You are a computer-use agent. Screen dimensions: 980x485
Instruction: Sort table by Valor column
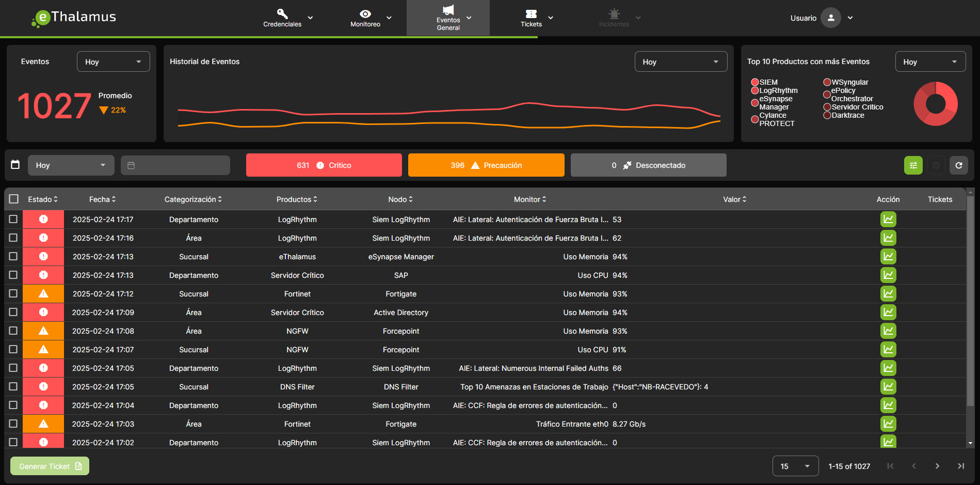point(735,199)
